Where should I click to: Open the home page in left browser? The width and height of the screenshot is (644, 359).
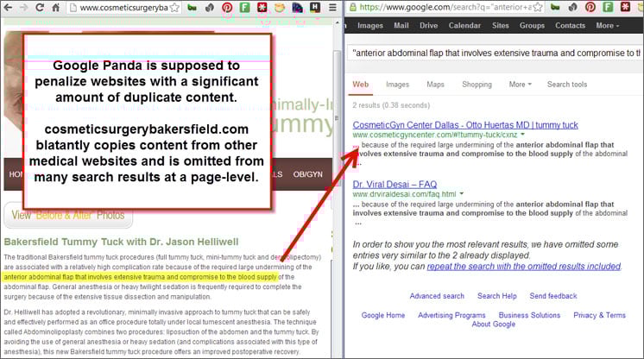[x=56, y=8]
